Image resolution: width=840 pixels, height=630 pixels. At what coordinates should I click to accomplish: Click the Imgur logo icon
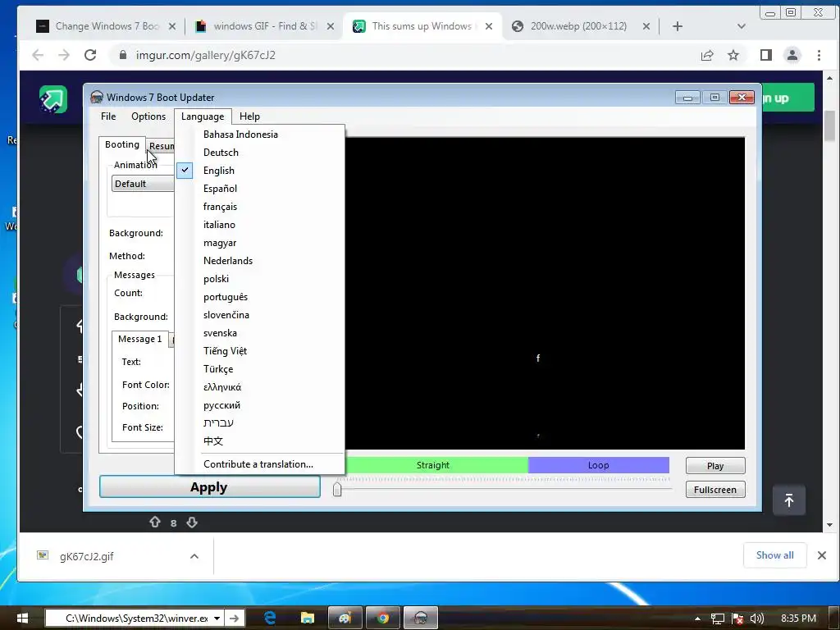tap(53, 99)
